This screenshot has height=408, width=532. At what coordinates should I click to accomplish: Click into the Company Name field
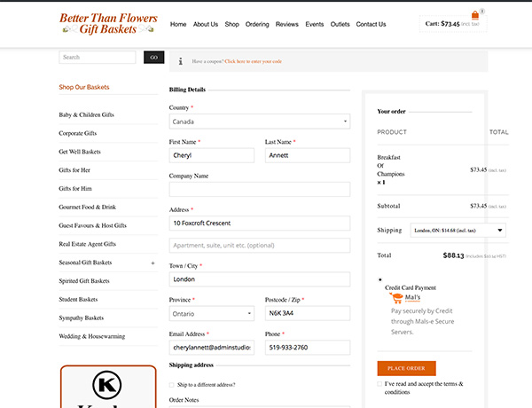pos(259,189)
